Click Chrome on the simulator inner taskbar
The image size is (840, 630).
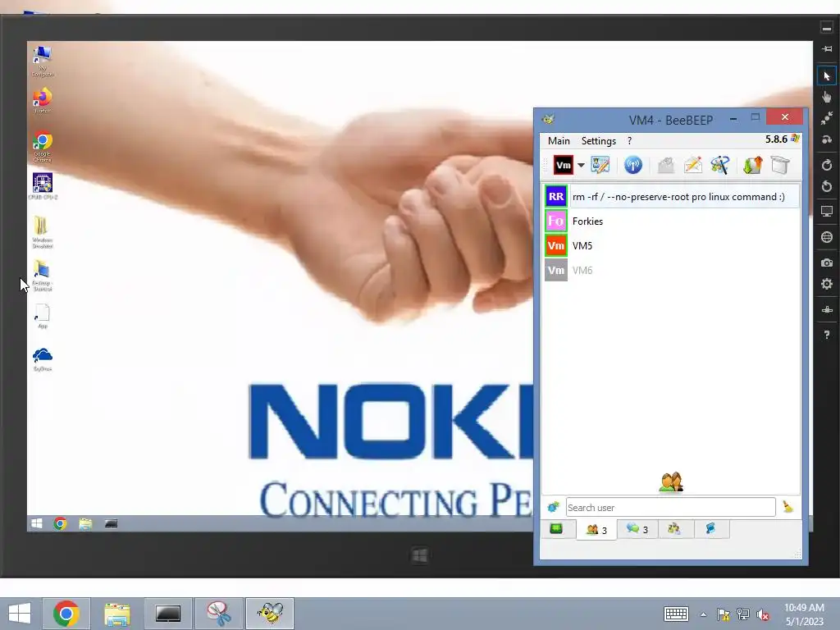[x=60, y=523]
